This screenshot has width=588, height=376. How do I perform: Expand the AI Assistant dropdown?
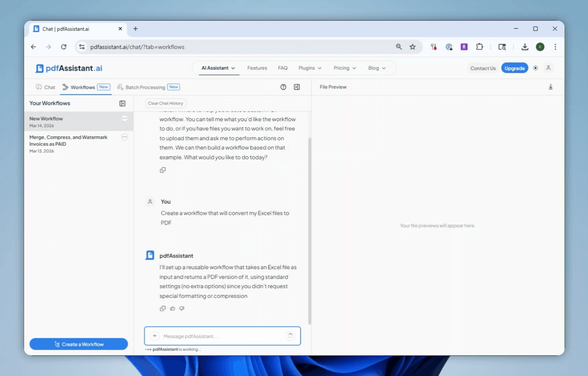219,68
